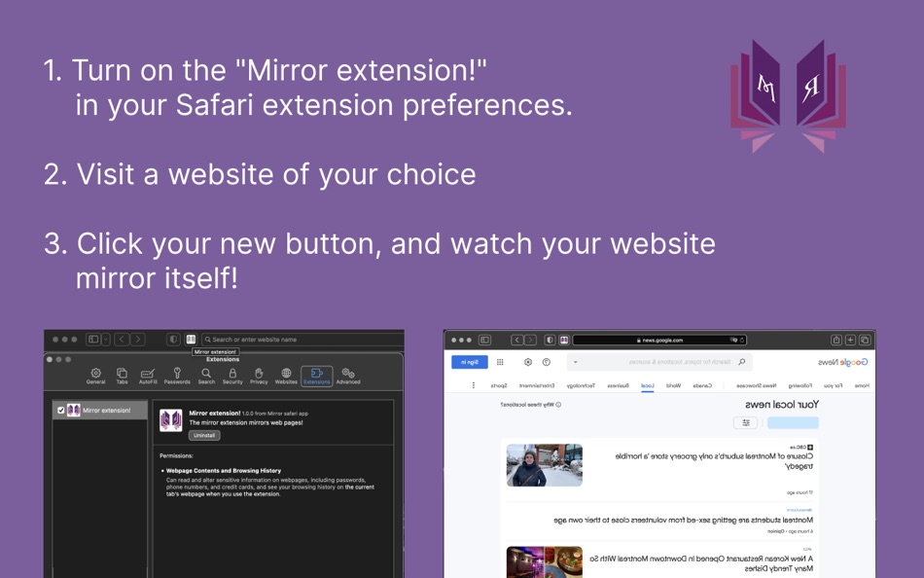Show tab overview in Google News window
This screenshot has width=924, height=578.
(865, 340)
